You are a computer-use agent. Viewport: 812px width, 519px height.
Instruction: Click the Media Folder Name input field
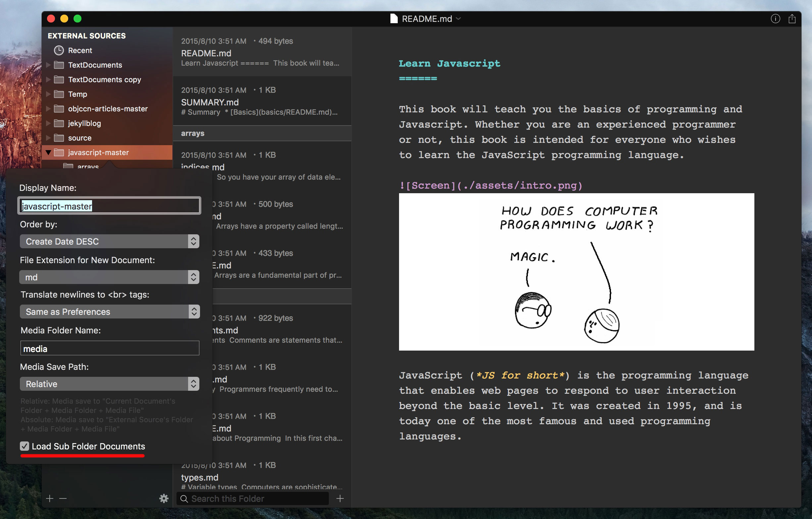coord(109,348)
